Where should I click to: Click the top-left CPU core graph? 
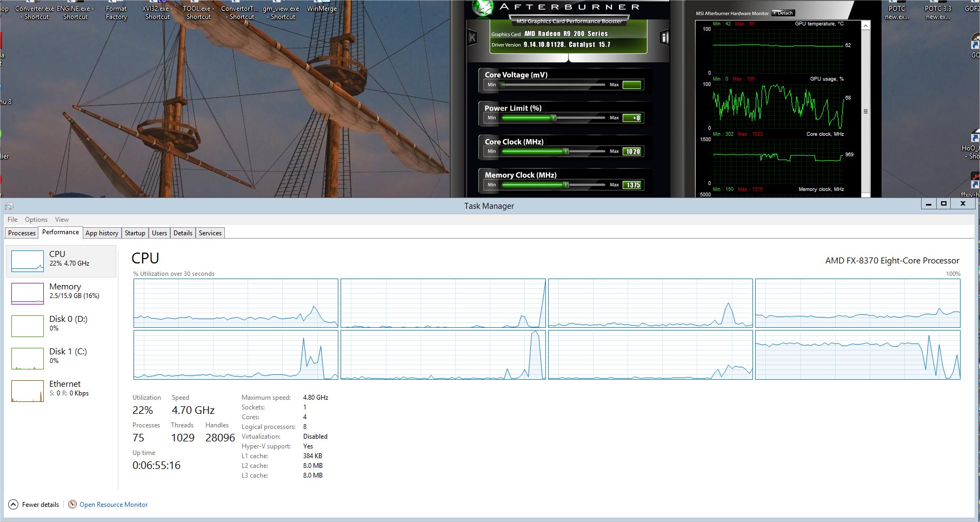[x=236, y=303]
